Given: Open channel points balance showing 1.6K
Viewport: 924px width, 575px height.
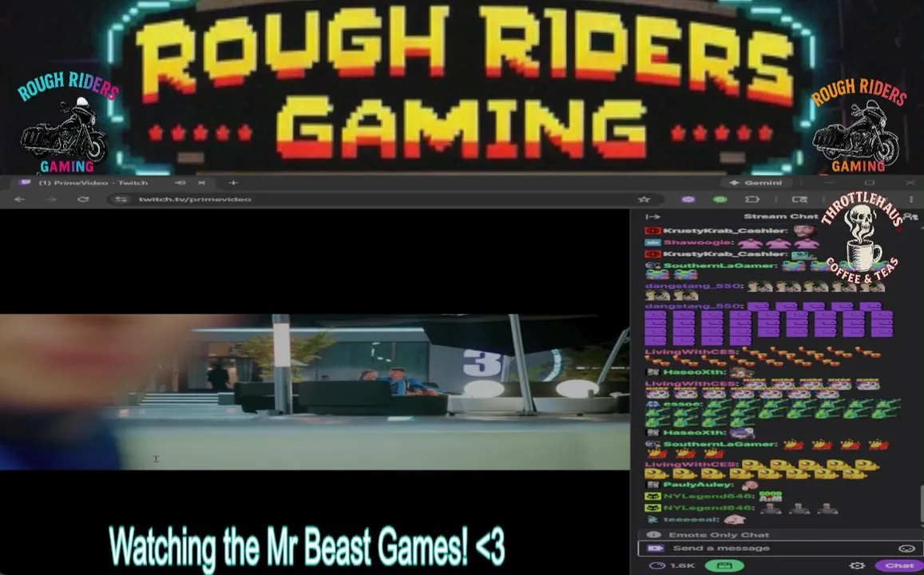Looking at the screenshot, I should point(673,565).
